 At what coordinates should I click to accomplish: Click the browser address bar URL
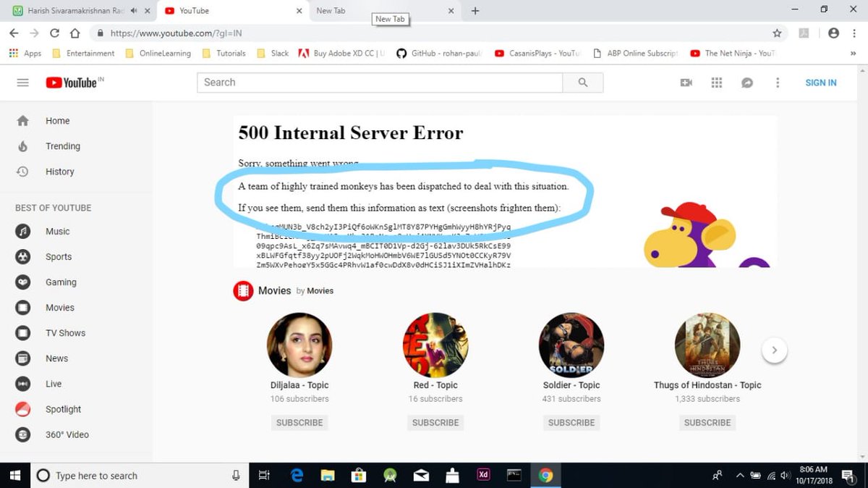(176, 33)
